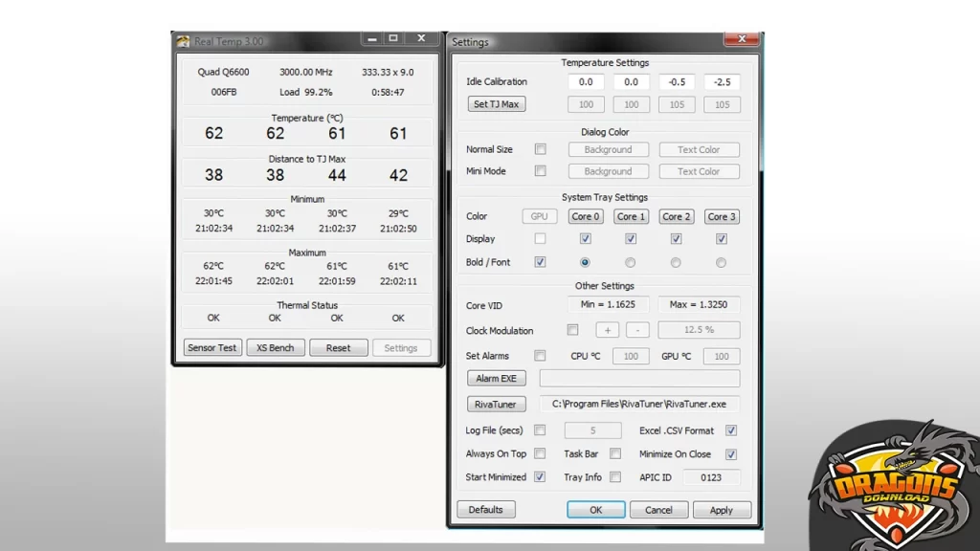Toggle the Excel .CSV Format checkbox
This screenshot has width=980, height=551.
tap(731, 430)
